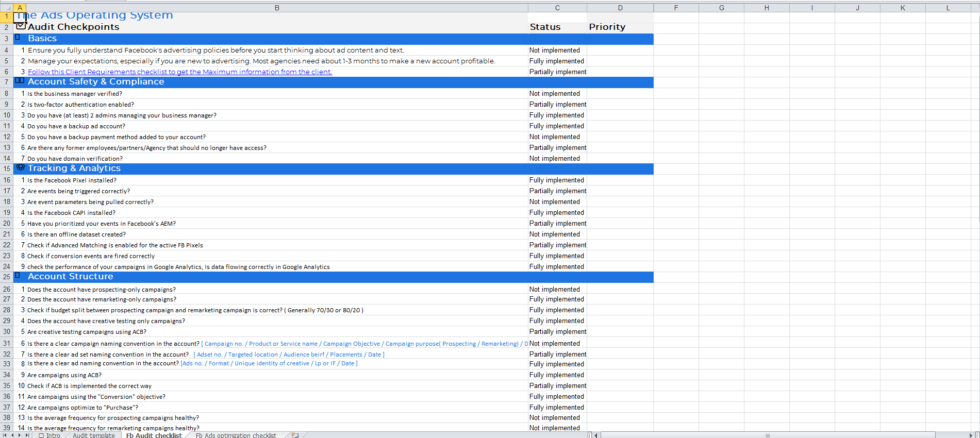Click the square icon beside Basics header
This screenshot has height=438, width=980.
18,37
